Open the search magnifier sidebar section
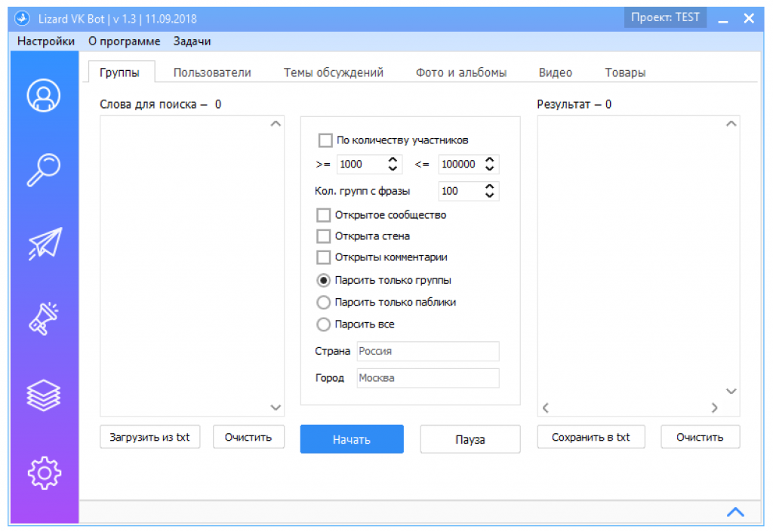 tap(44, 170)
